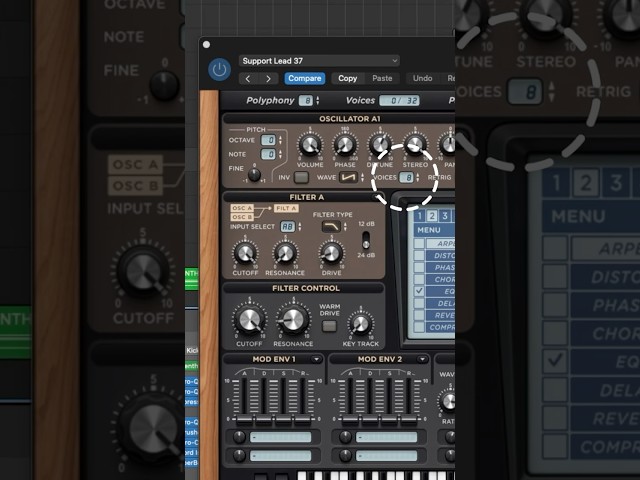Click the Filter A filter type shape display
The width and height of the screenshot is (640, 480).
coord(331,227)
